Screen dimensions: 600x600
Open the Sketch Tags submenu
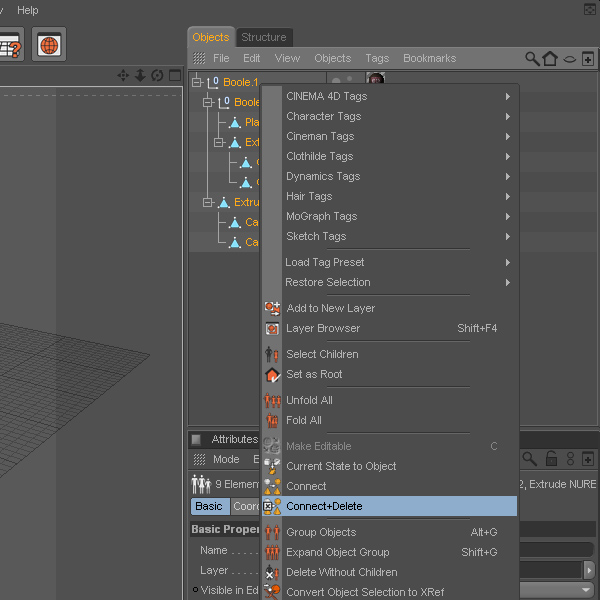[389, 236]
